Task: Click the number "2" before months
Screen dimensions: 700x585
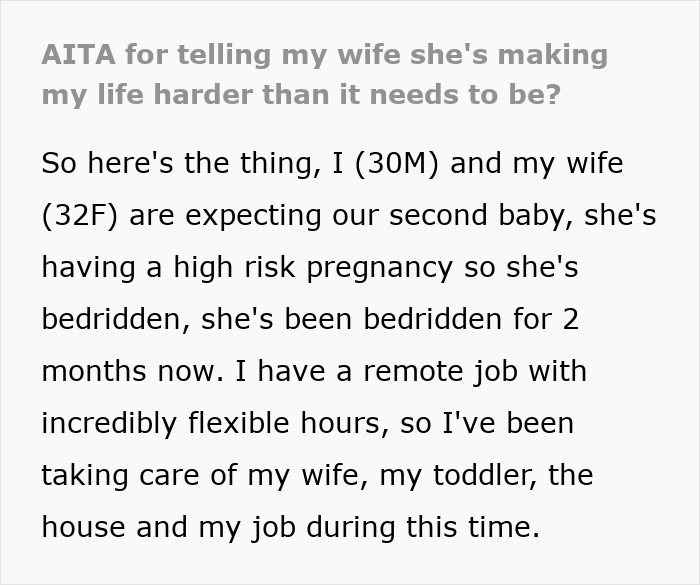Action: [x=571, y=319]
